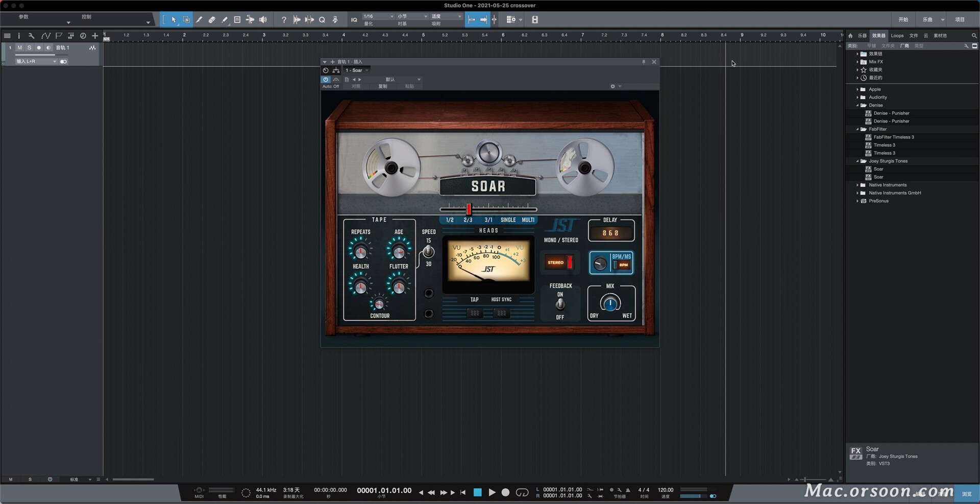Enable loop playback in transport bar

point(522,492)
